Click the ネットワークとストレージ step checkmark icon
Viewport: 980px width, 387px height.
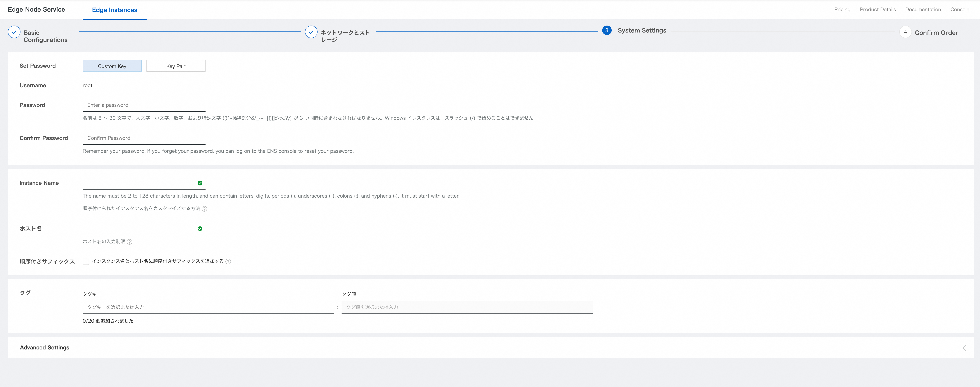pyautogui.click(x=311, y=32)
